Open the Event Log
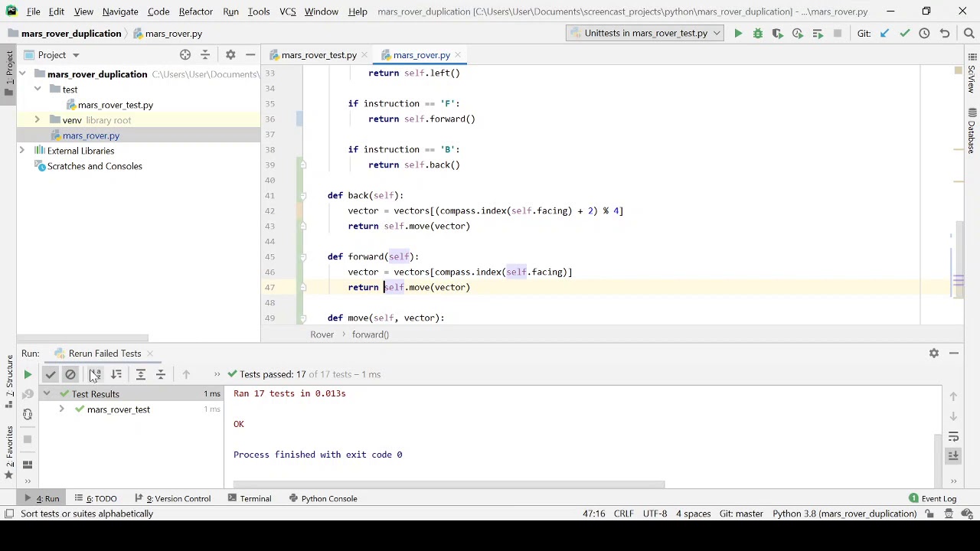Image resolution: width=980 pixels, height=551 pixels. click(933, 498)
